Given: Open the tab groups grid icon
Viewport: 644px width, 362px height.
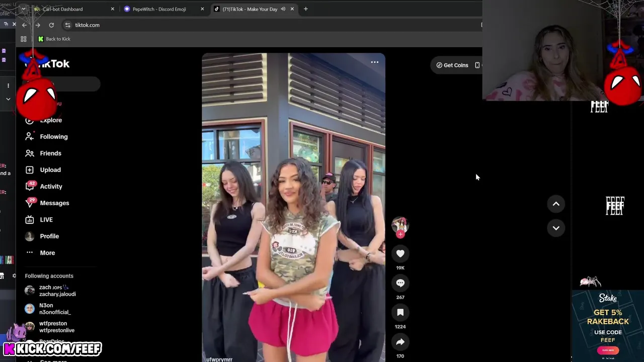Looking at the screenshot, I should click(x=23, y=39).
